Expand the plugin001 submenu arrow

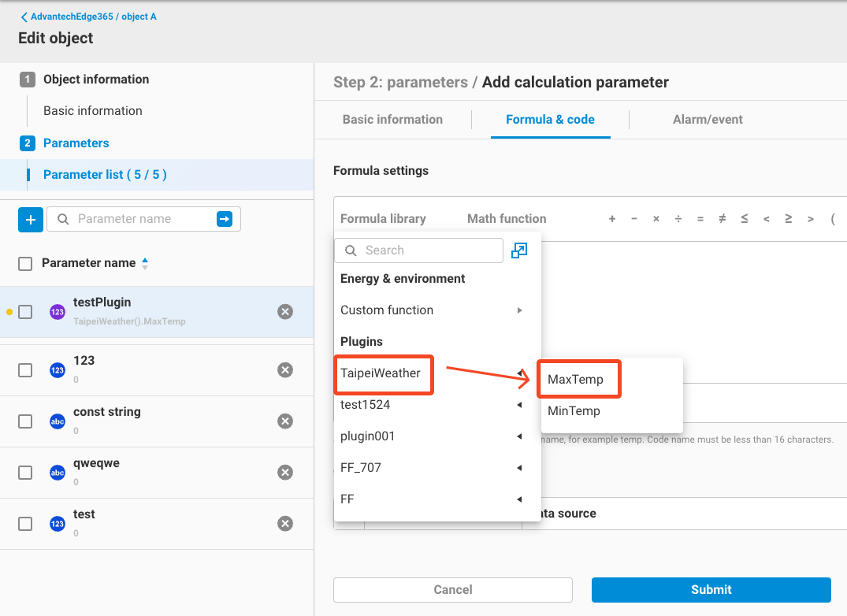(x=518, y=436)
